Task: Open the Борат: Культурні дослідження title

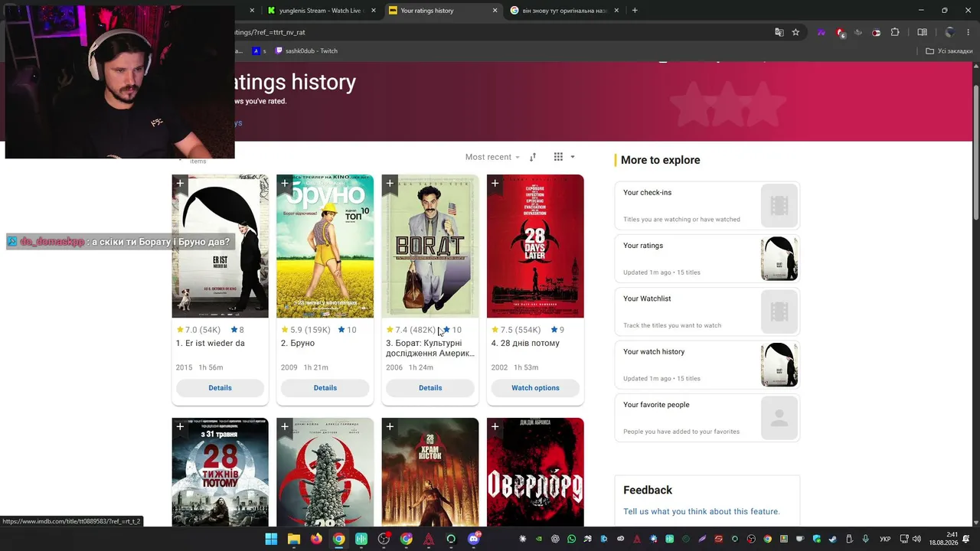Action: tap(430, 348)
